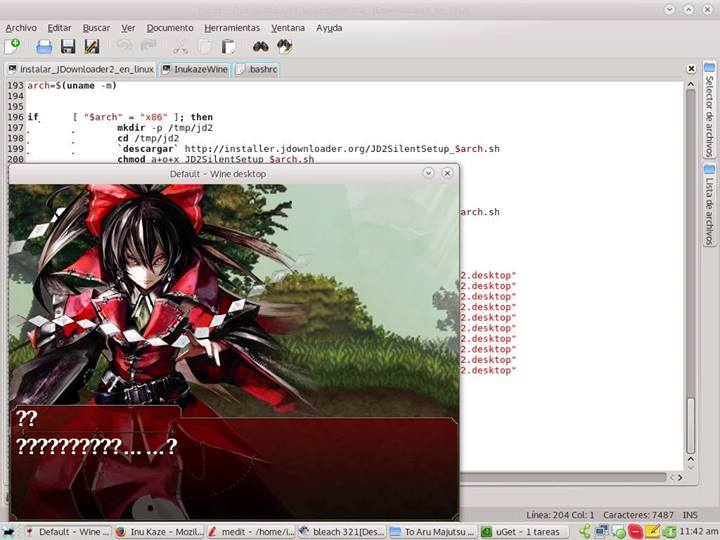Switch to To Aru Majutsu taskbar entry

433,532
